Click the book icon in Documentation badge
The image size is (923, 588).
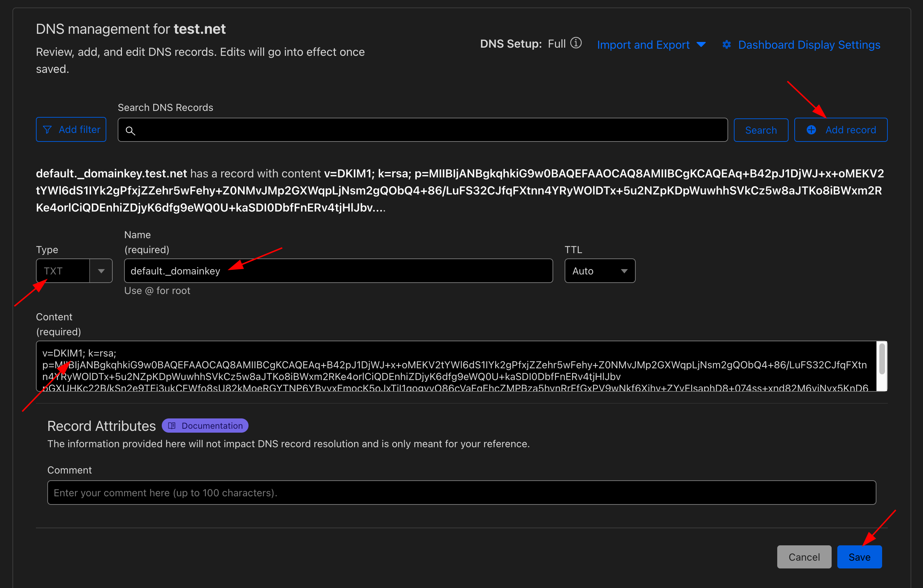click(x=172, y=426)
